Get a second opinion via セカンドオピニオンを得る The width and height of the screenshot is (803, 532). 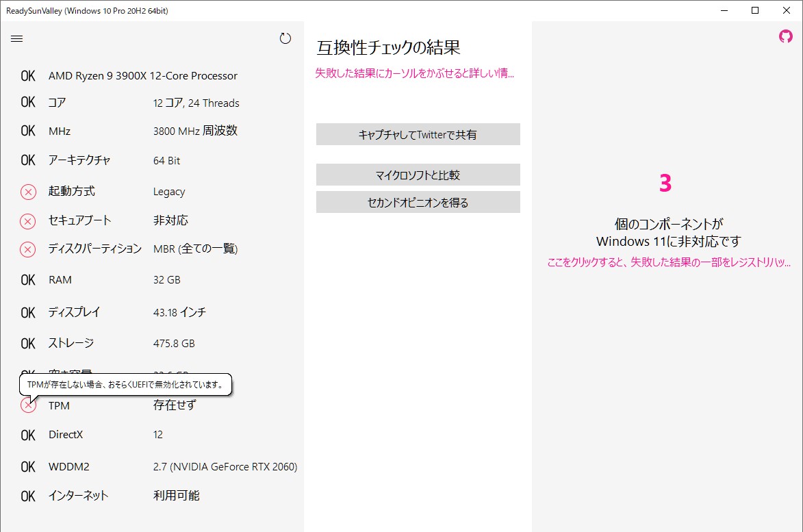coord(418,201)
